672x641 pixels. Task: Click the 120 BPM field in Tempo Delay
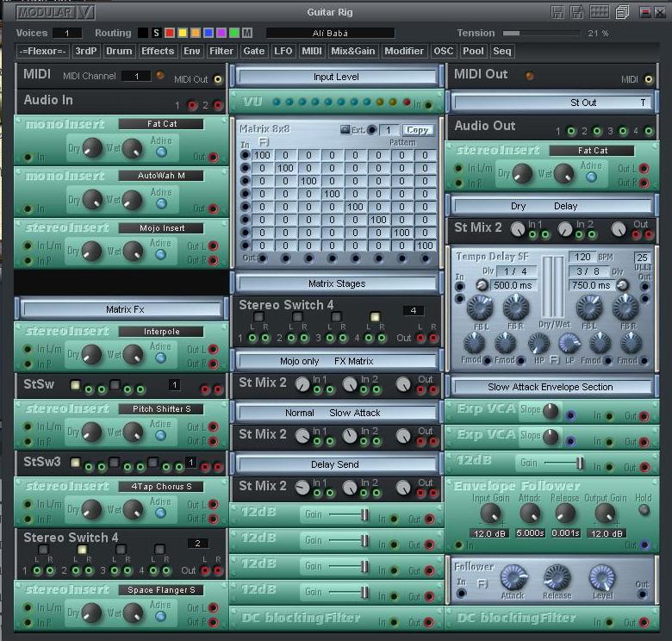582,257
